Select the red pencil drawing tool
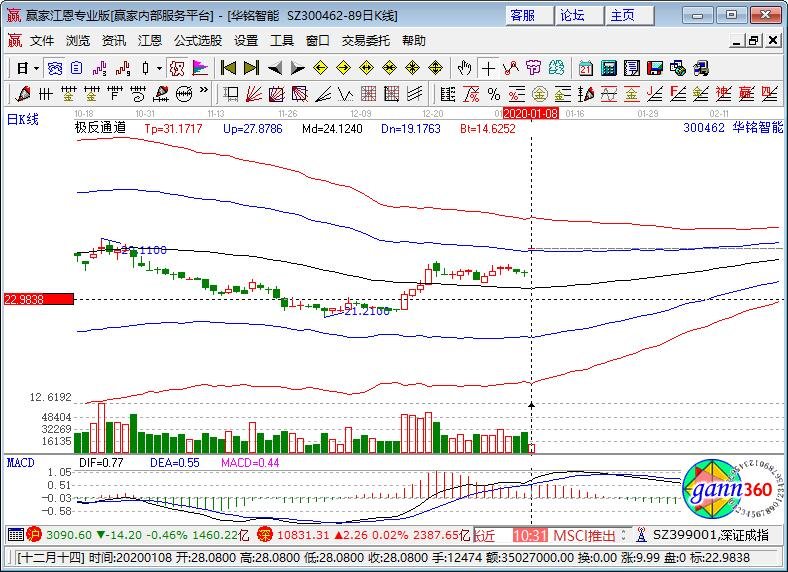788x572 pixels. tap(23, 93)
